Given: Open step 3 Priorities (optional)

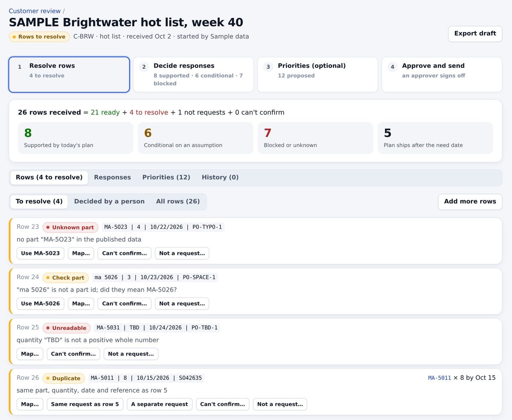Looking at the screenshot, I should 317,75.
